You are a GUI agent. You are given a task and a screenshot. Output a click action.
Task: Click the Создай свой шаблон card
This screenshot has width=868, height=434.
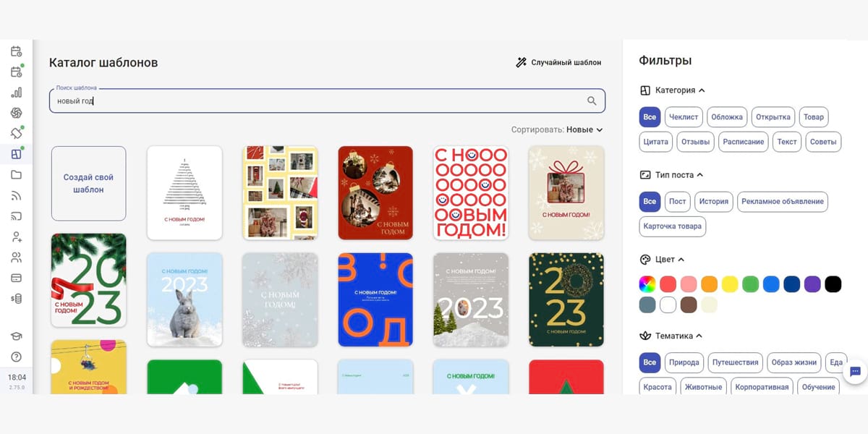point(88,184)
